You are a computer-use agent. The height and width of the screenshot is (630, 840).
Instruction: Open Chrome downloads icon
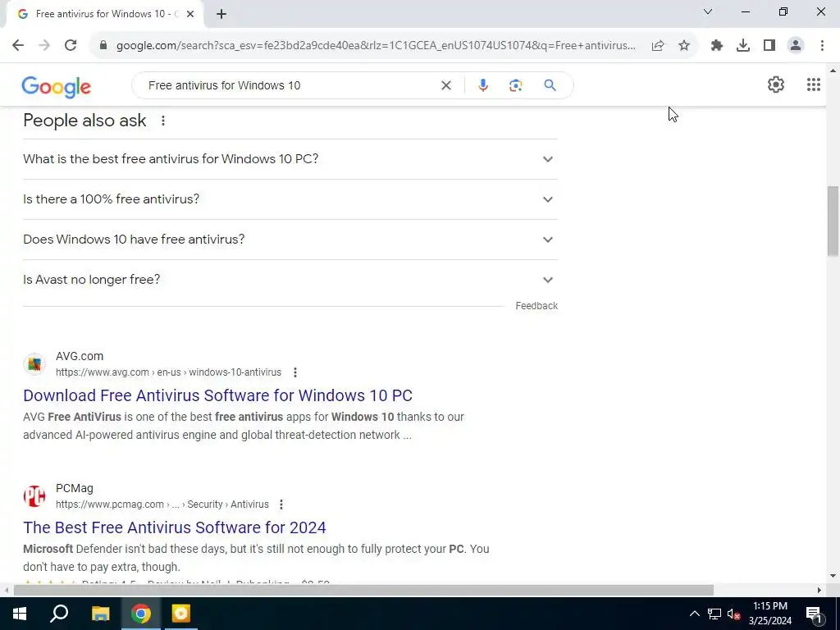[743, 46]
